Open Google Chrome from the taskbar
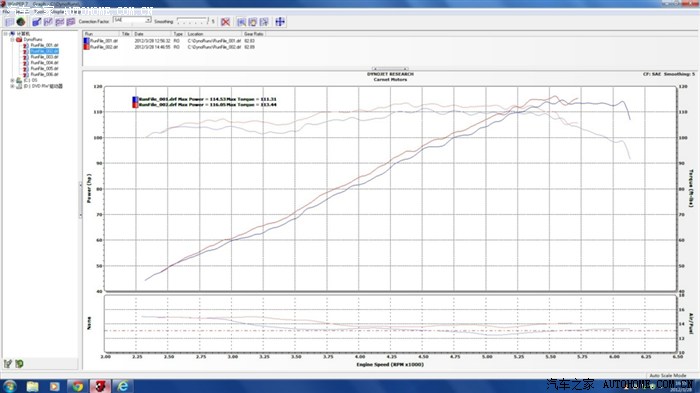The height and width of the screenshot is (393, 700). point(78,386)
